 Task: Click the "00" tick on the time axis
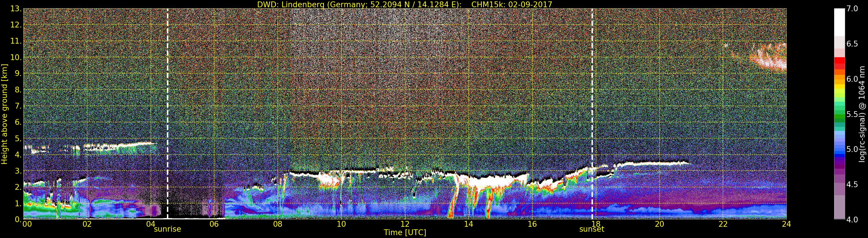(27, 224)
